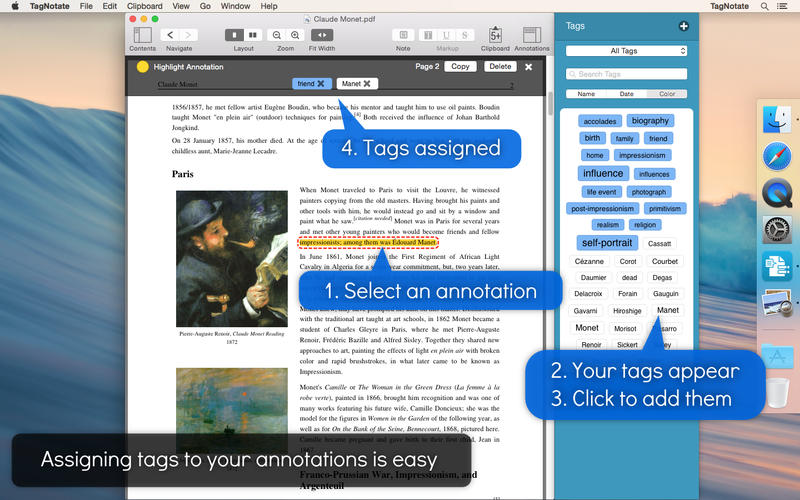The height and width of the screenshot is (500, 800).
Task: Open the Clipboard menu
Action: click(x=144, y=6)
